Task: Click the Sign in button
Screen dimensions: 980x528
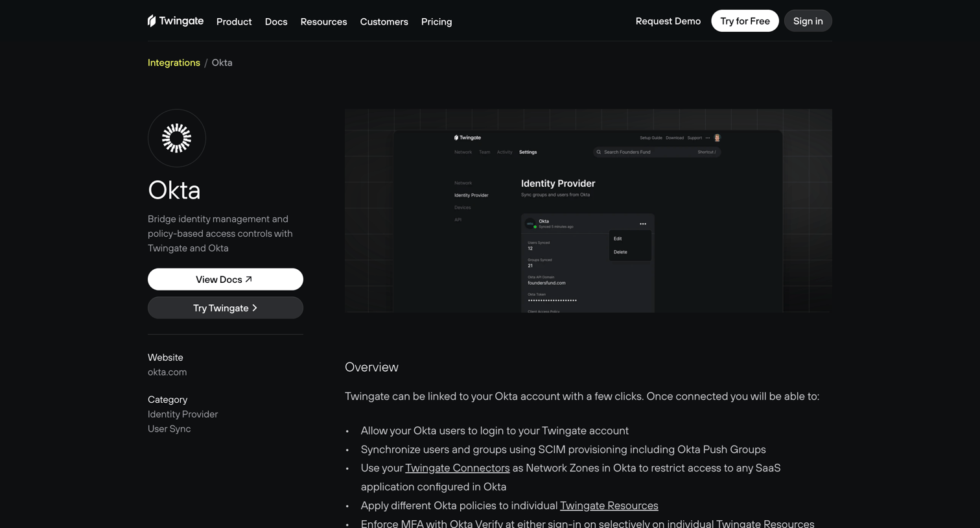Action: click(x=808, y=21)
